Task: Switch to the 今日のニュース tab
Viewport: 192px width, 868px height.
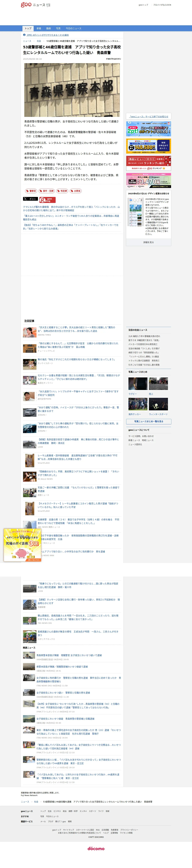Action: (x=73, y=28)
